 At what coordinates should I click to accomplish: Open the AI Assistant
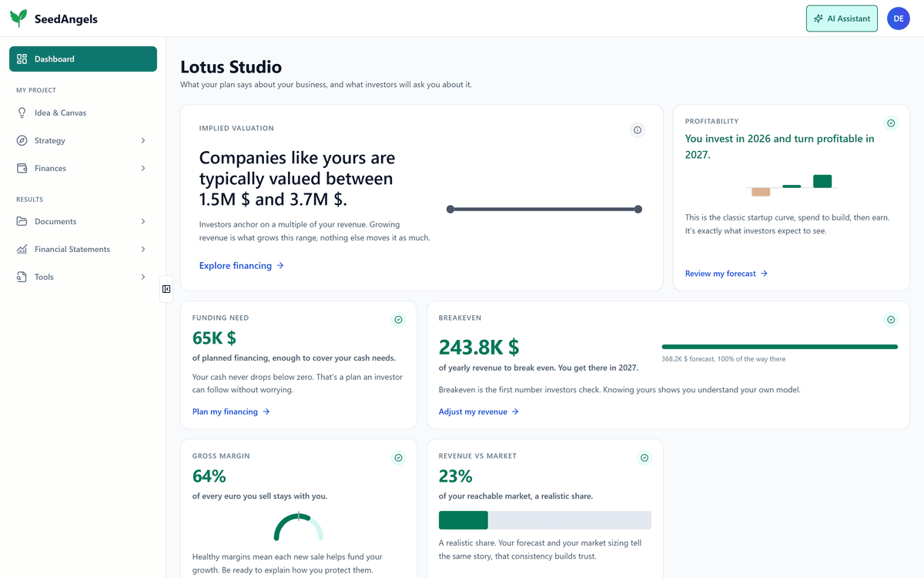pos(842,18)
